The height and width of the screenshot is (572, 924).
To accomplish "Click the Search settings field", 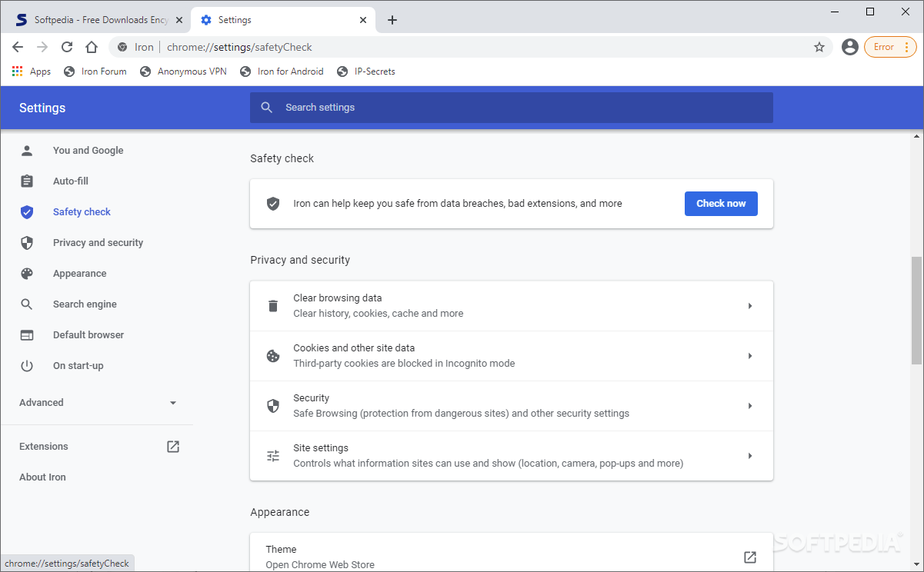I will pyautogui.click(x=512, y=108).
